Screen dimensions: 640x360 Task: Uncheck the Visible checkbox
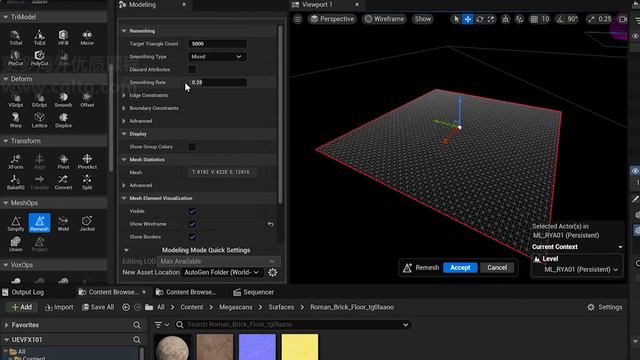pos(192,211)
